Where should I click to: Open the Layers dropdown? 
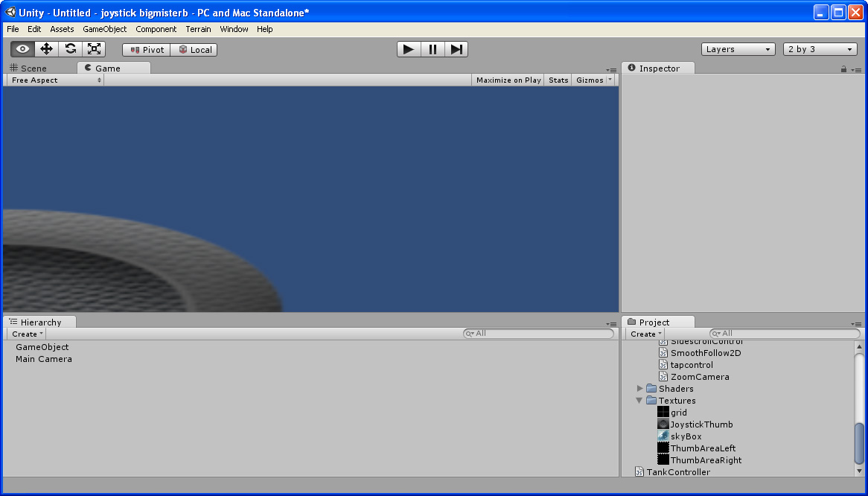pos(737,48)
